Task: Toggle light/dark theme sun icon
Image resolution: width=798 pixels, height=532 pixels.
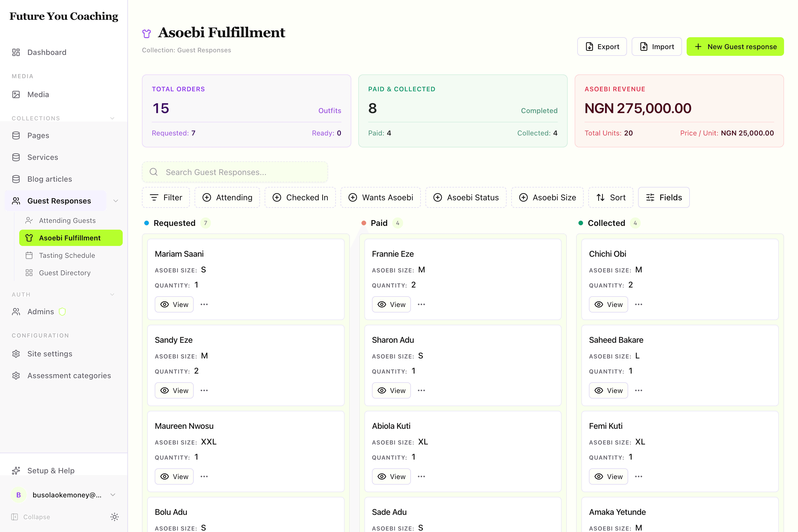Action: tap(114, 517)
